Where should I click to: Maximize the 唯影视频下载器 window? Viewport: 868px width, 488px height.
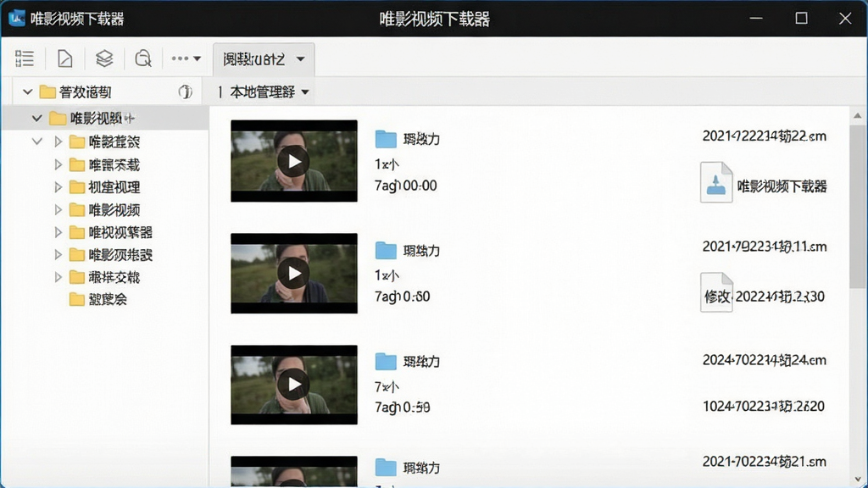click(801, 19)
